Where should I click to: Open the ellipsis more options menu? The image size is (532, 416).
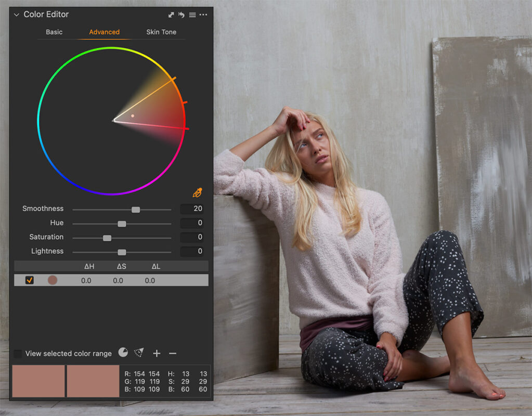tap(203, 15)
